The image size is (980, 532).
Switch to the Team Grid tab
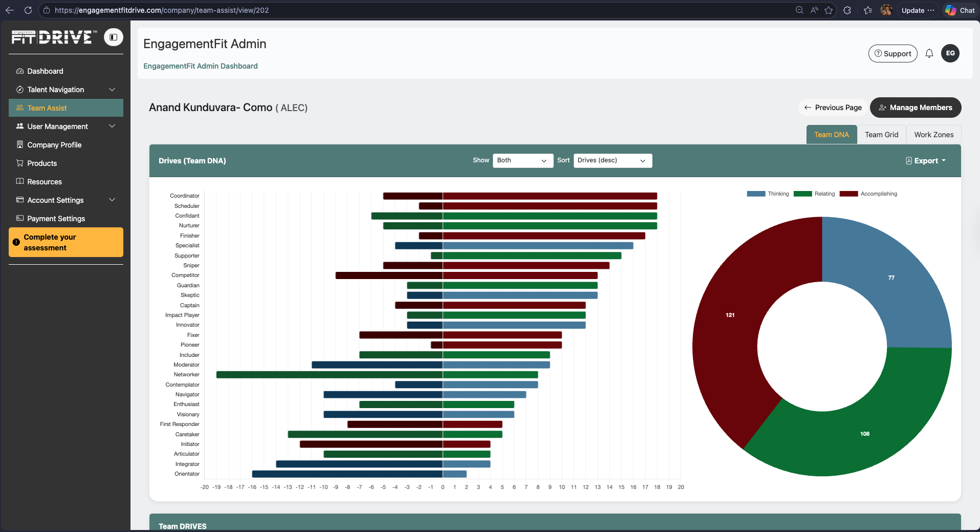point(882,135)
